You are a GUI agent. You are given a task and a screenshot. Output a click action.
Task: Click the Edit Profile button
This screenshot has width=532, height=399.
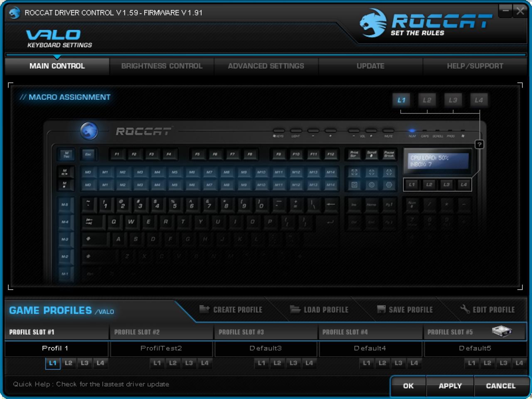488,310
